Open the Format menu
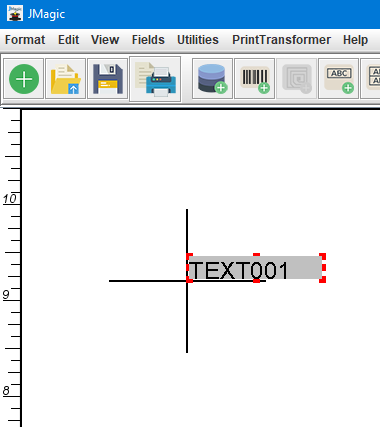 25,40
